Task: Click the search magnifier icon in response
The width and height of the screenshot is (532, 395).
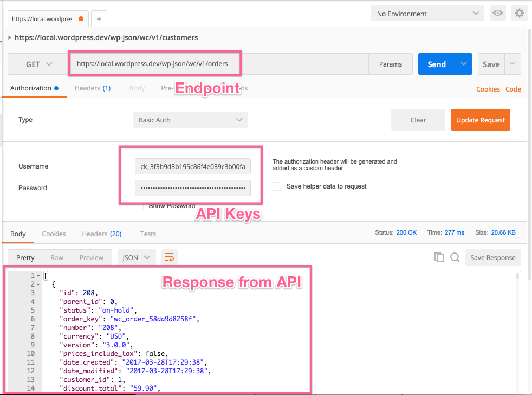Action: click(455, 257)
